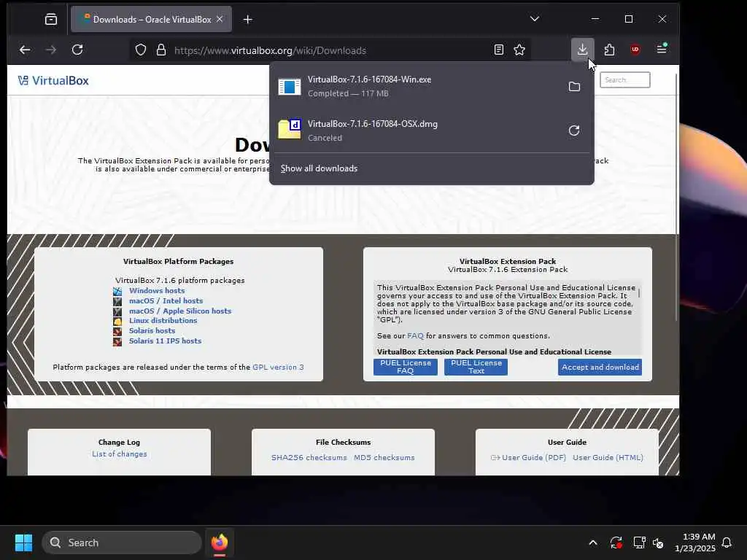Click the Linux distributions penguin icon

pyautogui.click(x=117, y=321)
